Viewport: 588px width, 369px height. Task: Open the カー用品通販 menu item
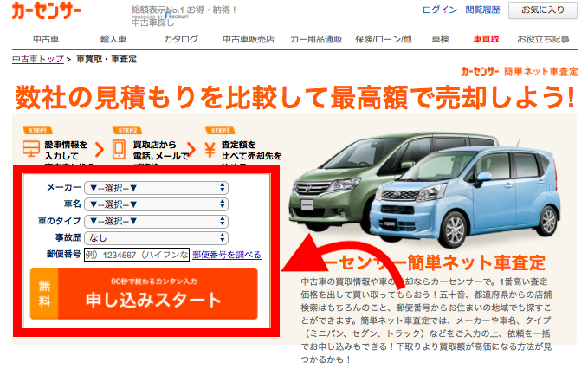pos(316,39)
